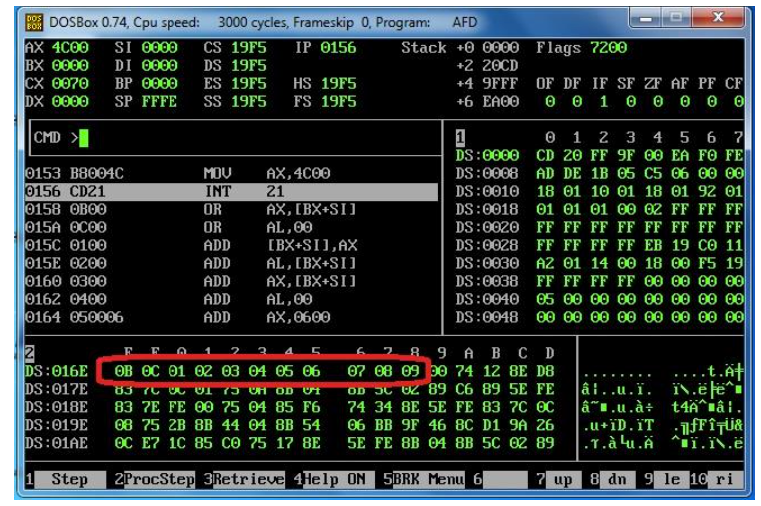Click the Flags value 7200

tap(609, 48)
